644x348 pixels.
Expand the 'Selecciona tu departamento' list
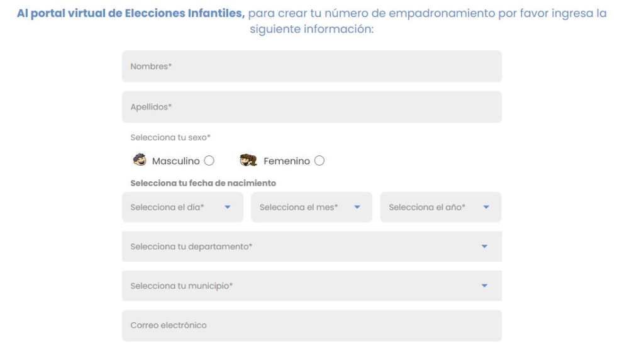pos(302,247)
